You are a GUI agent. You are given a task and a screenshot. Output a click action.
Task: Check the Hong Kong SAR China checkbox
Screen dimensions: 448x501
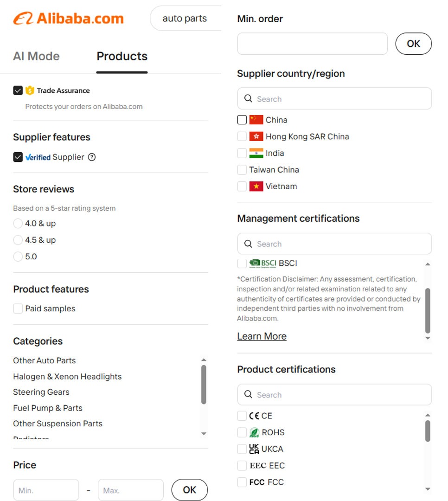[x=242, y=136]
